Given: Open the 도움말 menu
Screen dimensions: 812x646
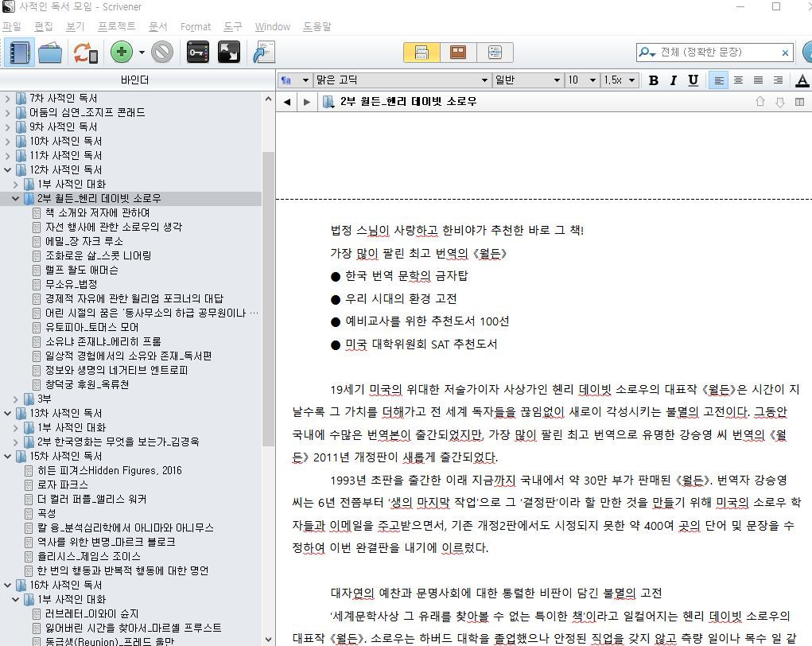Looking at the screenshot, I should pyautogui.click(x=317, y=26).
